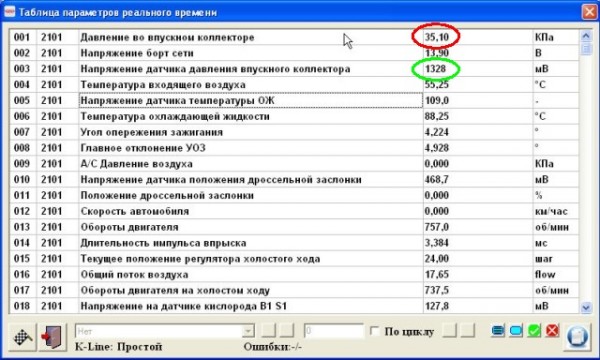Click the blue list view icon
Viewport: 600px width, 360px height.
(x=497, y=331)
